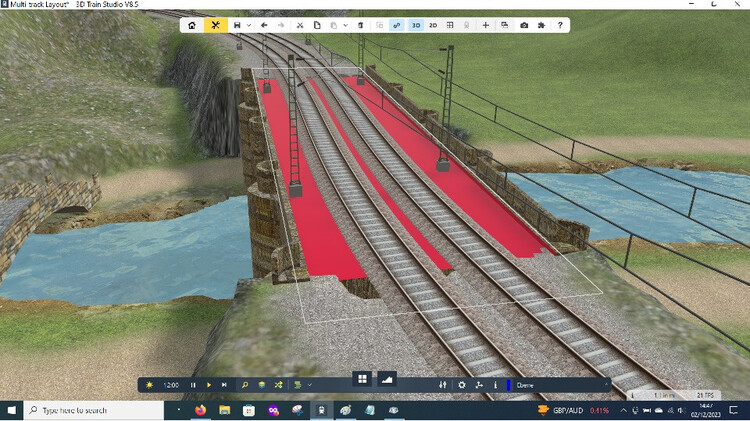Open the paste options dropdown arrow
Viewport: 750px width, 421px height.
pyautogui.click(x=345, y=25)
